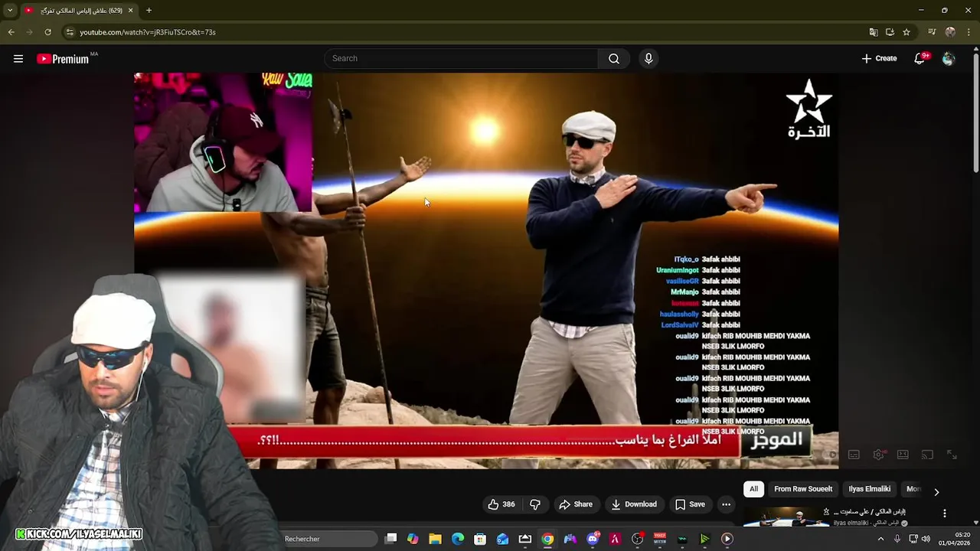980x551 pixels.
Task: Install app icon in address bar
Action: coord(890,32)
